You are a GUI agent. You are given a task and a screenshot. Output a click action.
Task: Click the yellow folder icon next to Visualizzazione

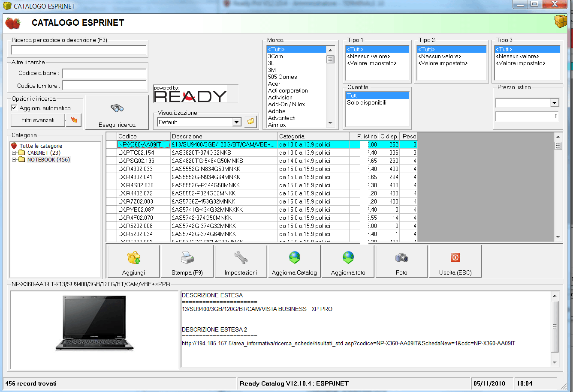tap(250, 122)
